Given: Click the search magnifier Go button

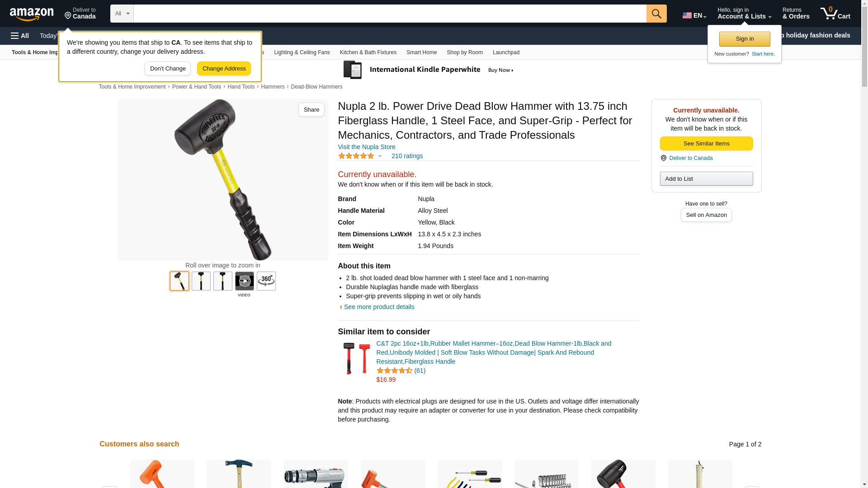Looking at the screenshot, I should (656, 14).
